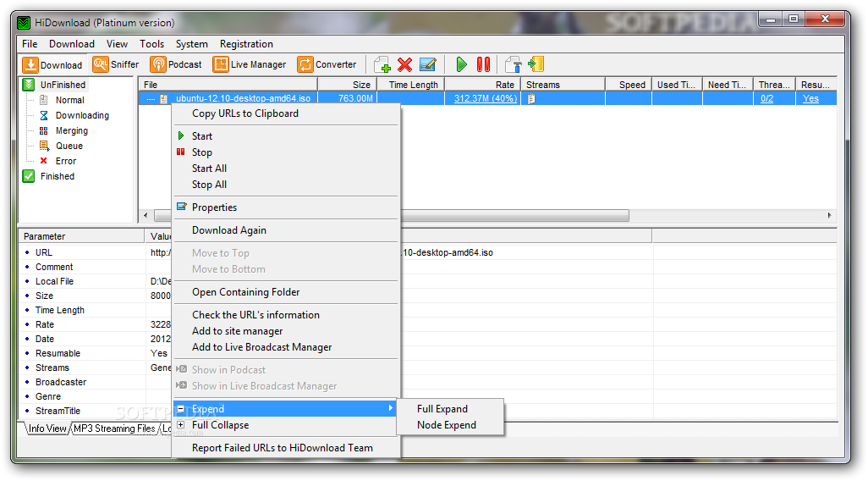Viewport: 868px width, 481px height.
Task: Click the red X delete icon
Action: point(404,65)
